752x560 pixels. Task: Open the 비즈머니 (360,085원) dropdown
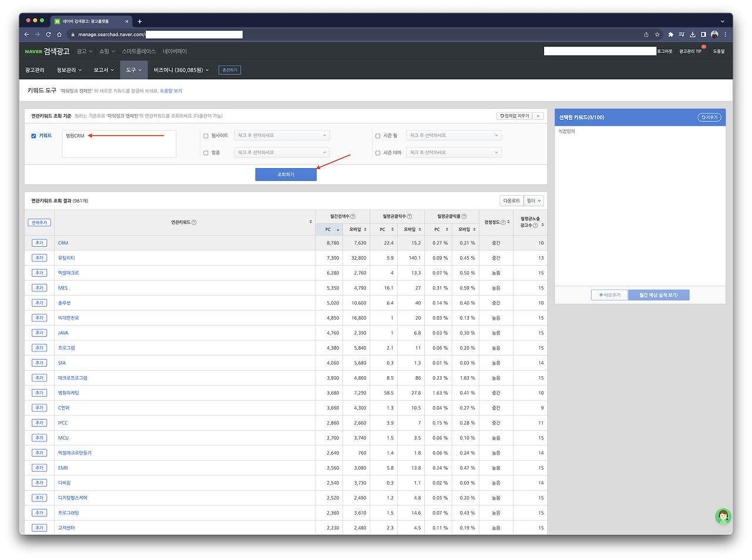181,70
